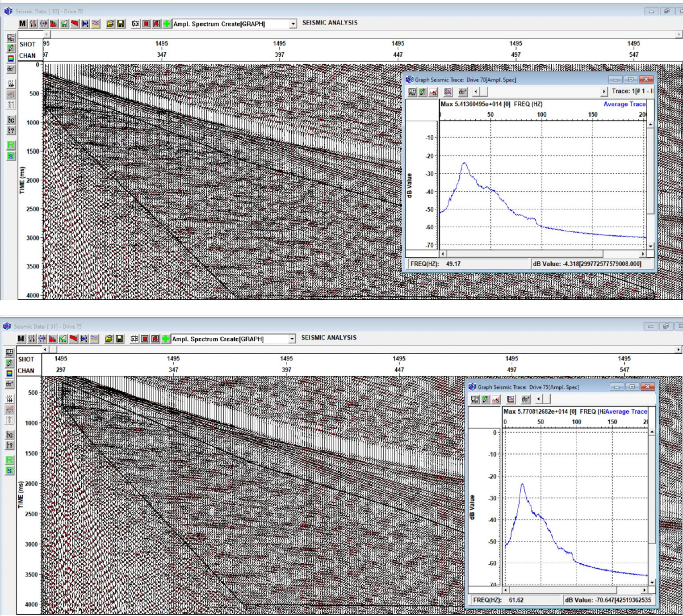
Task: Expand Ampl. Spectrum Create dropdown in Drive 75
Action: (x=292, y=339)
